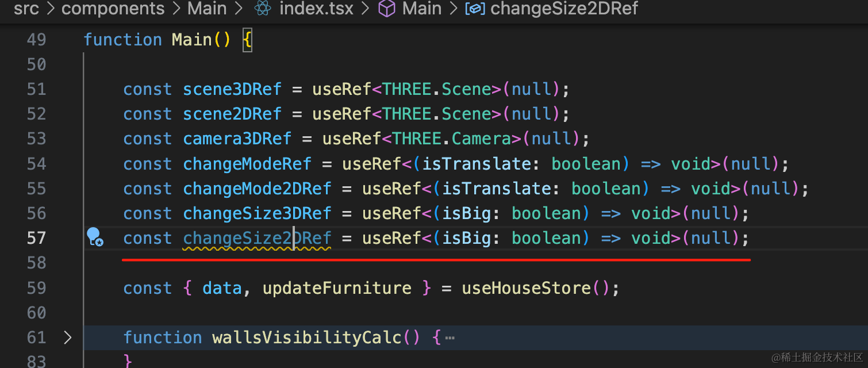868x368 pixels.
Task: Place cursor on scene3DRef variable
Action: [x=232, y=89]
